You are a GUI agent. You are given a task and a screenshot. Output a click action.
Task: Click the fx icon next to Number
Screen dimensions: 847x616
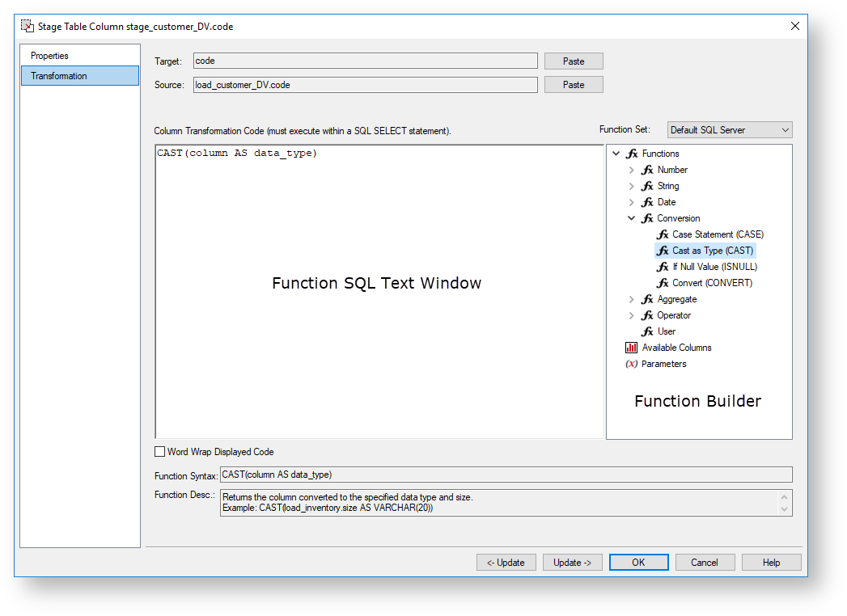point(647,170)
